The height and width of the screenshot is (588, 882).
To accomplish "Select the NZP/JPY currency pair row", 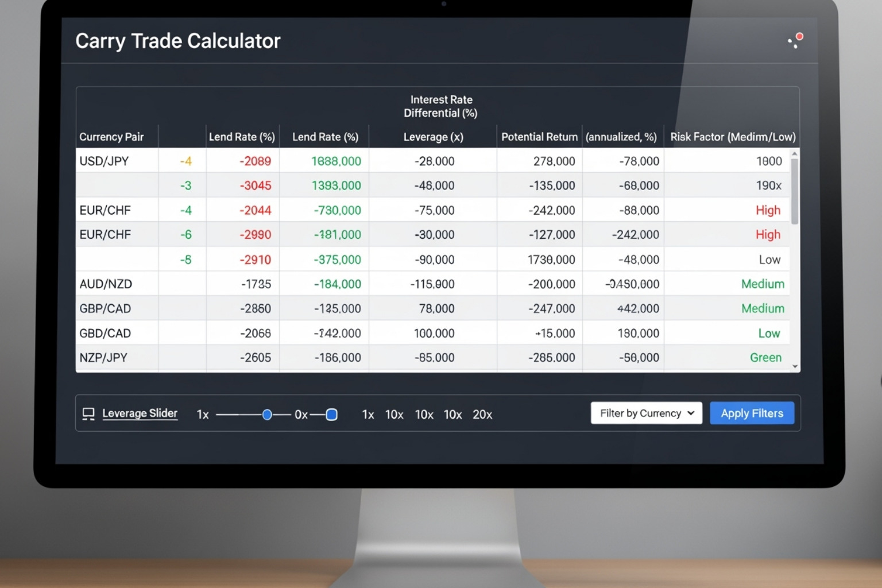I will click(x=103, y=358).
